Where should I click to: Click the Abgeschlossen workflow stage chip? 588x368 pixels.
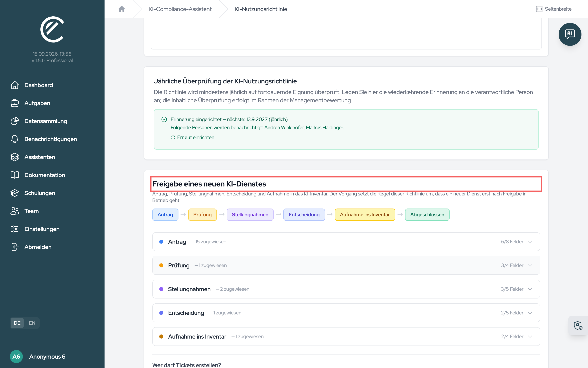tap(427, 215)
